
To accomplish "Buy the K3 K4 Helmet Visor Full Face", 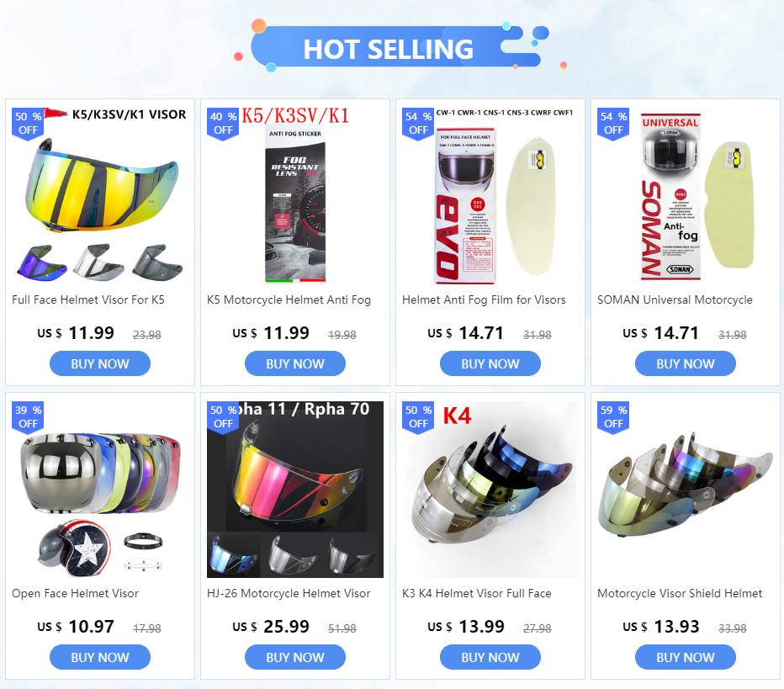I will click(x=490, y=657).
